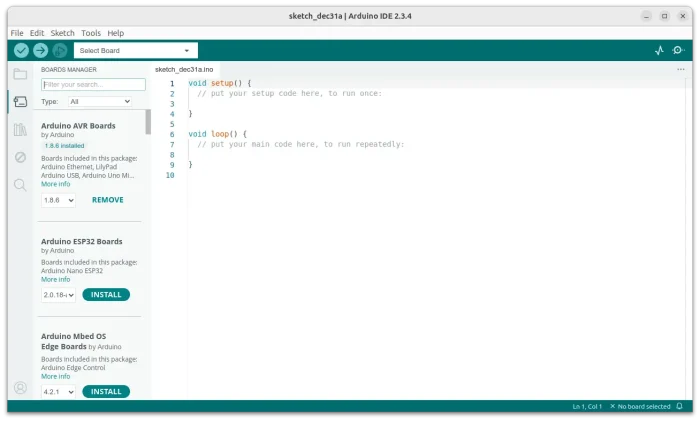Start the debugger from toolbar

coord(59,50)
